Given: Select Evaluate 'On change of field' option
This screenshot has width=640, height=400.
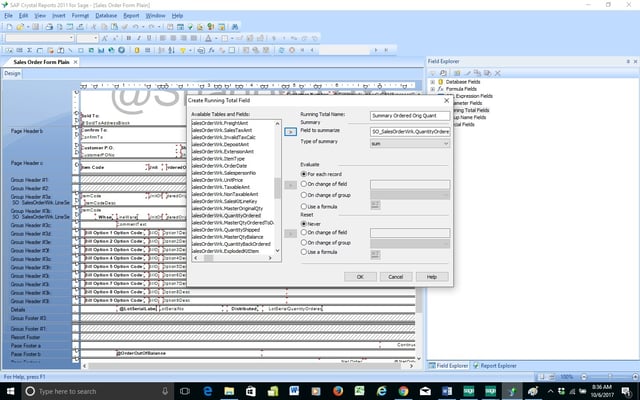Looking at the screenshot, I should tap(304, 184).
